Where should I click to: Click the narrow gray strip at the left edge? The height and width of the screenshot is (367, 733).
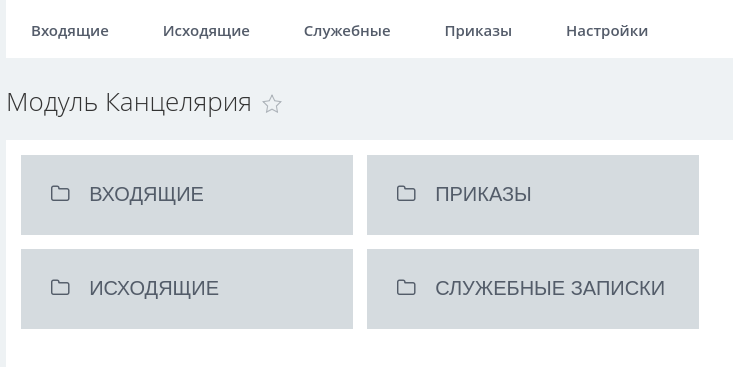3,183
